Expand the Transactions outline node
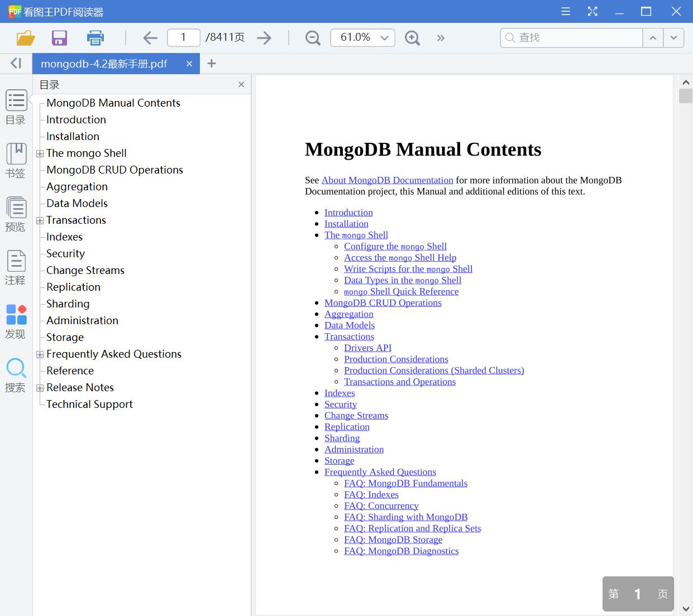Image resolution: width=693 pixels, height=616 pixels. pos(40,220)
